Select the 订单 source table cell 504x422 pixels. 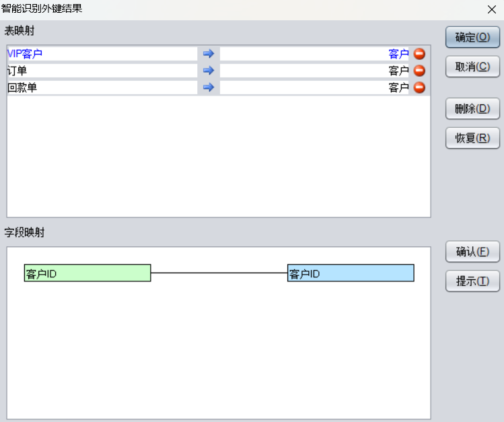tap(102, 71)
